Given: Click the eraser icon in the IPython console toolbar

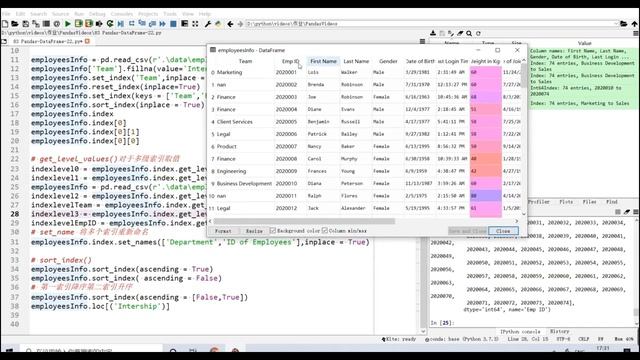Looking at the screenshot, I should tap(627, 212).
